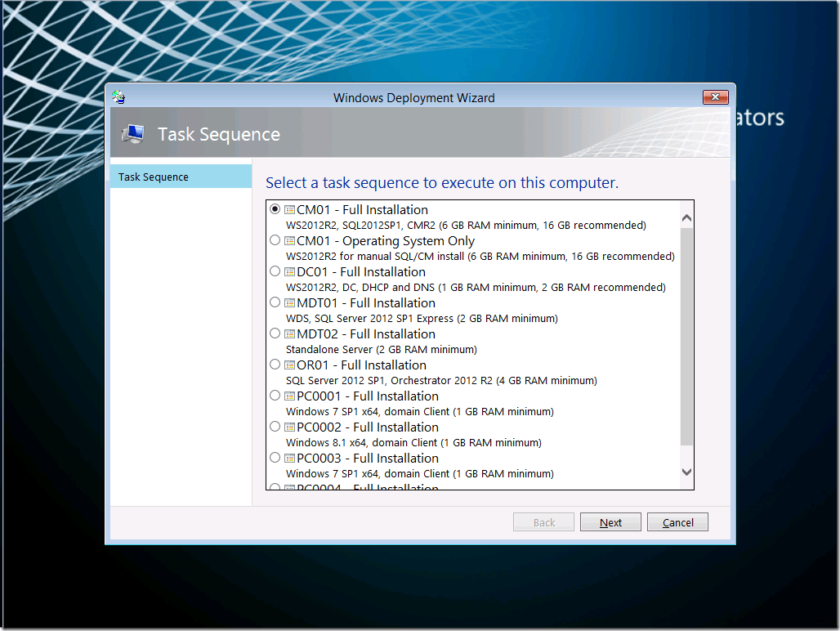The image size is (840, 631).
Task: Click the Next button
Action: pyautogui.click(x=610, y=522)
